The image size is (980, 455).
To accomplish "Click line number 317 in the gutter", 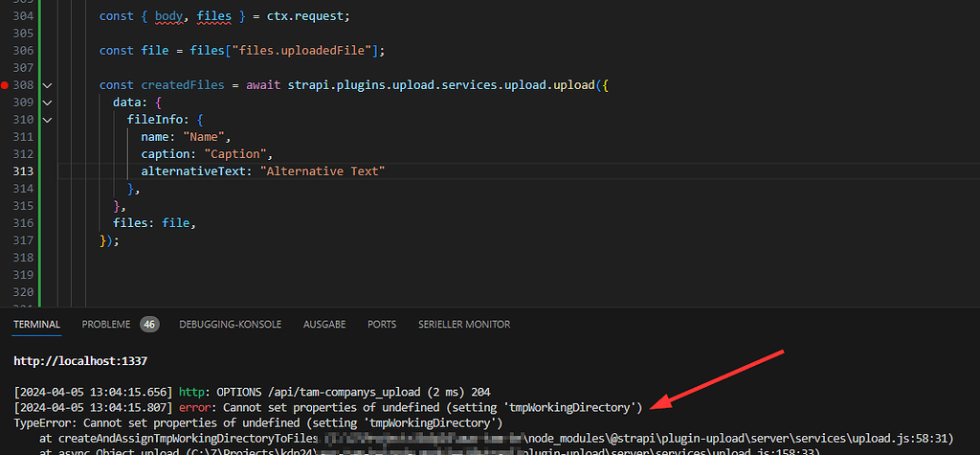I will click(x=23, y=239).
